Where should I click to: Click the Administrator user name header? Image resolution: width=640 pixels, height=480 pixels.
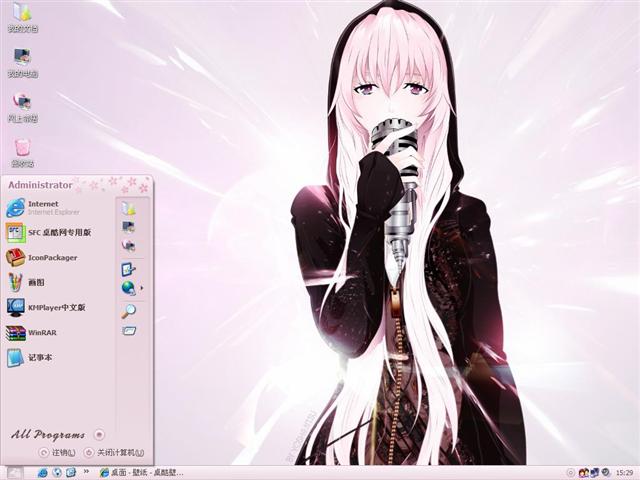click(40, 185)
